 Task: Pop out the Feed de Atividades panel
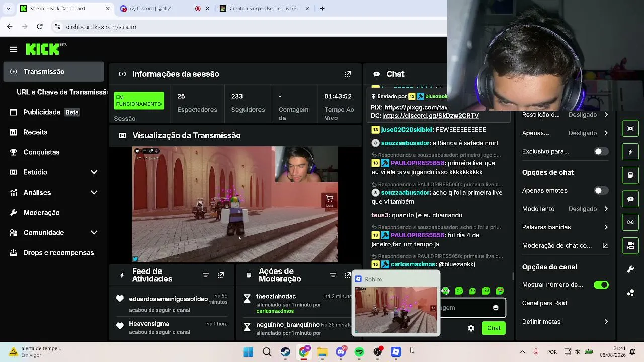click(x=221, y=275)
